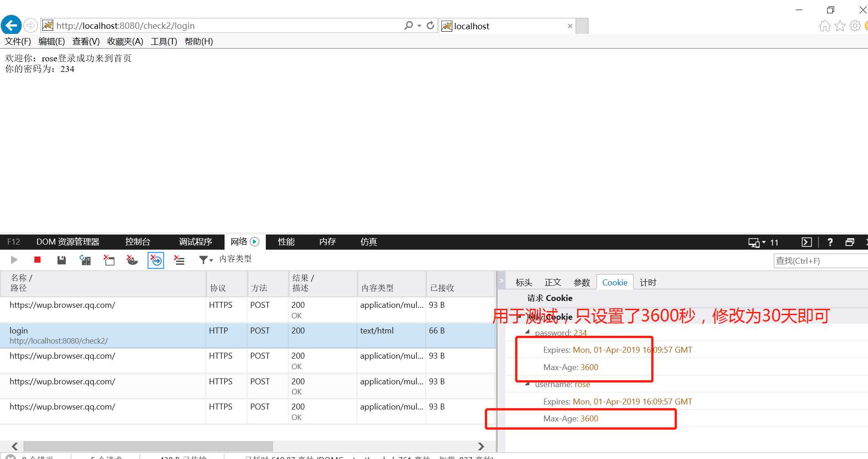Stop network capture with the red square
Viewport: 868px width, 459px height.
(38, 260)
